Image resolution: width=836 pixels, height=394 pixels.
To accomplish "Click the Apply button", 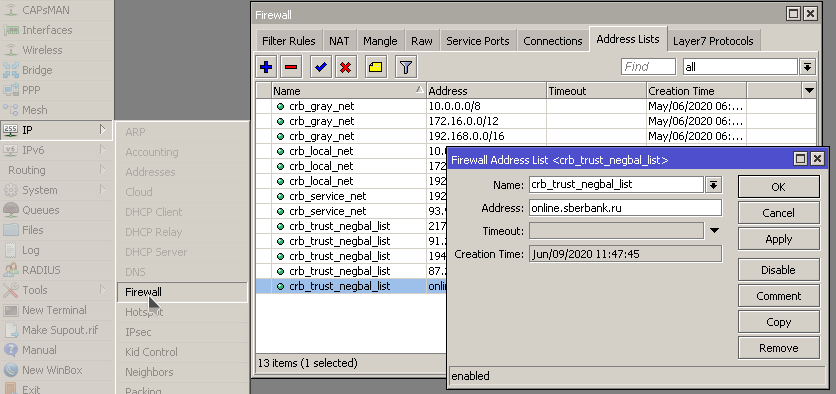I will [778, 239].
